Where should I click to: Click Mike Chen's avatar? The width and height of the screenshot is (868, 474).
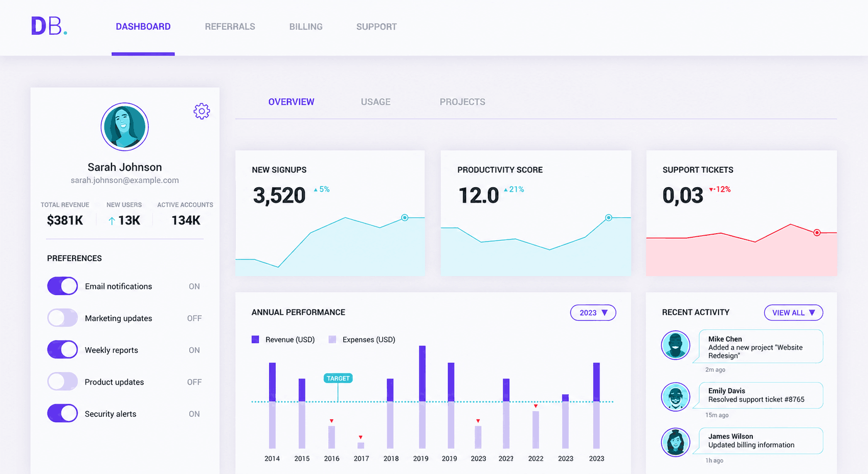tap(676, 345)
